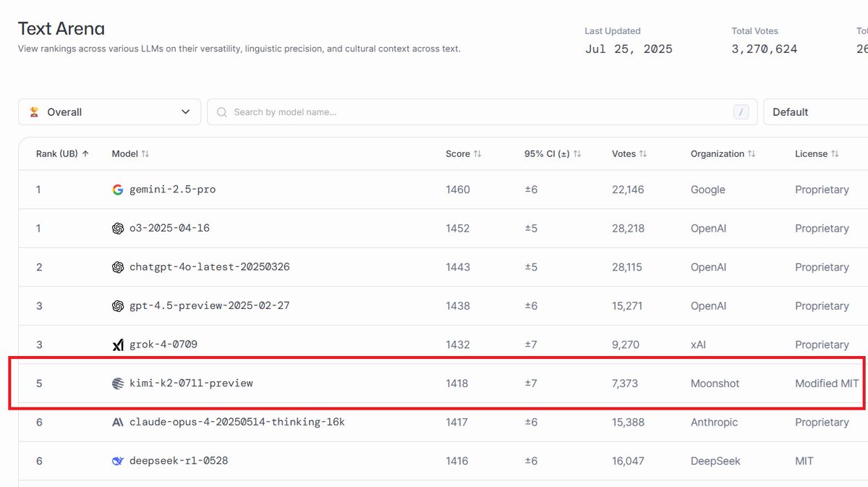The image size is (868, 487).
Task: Open the o3-2025-04-16 model link
Action: tap(170, 228)
